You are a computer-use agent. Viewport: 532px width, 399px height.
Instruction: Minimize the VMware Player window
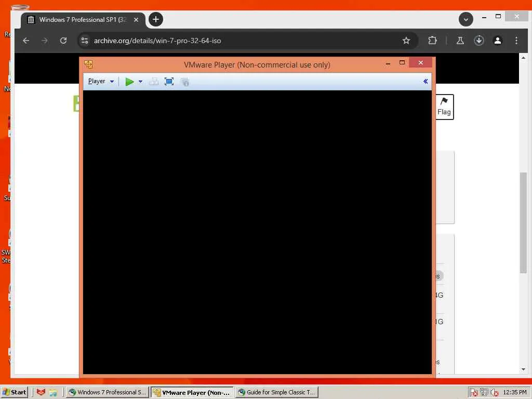coord(388,63)
